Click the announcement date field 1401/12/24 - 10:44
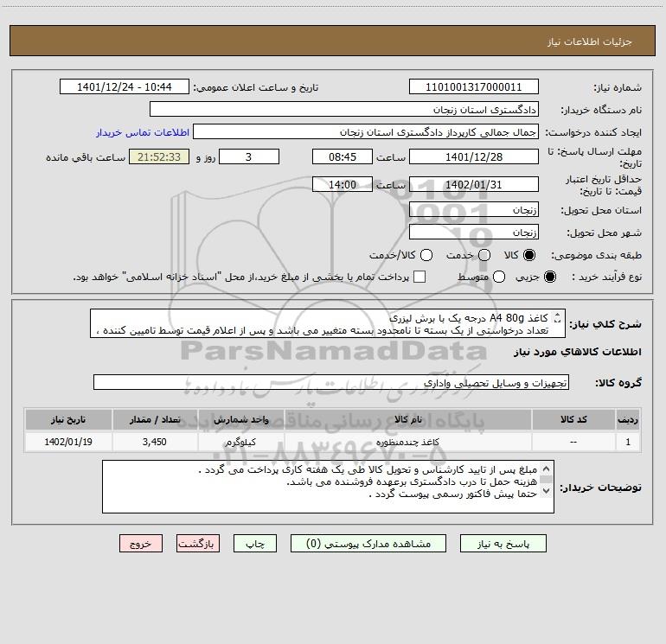Image resolution: width=666 pixels, height=644 pixels. click(124, 86)
